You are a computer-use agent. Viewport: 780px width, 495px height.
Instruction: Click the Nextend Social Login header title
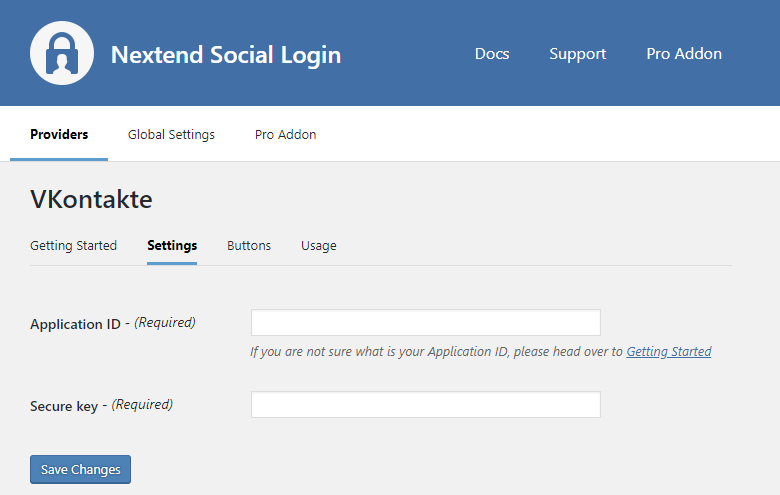pyautogui.click(x=225, y=54)
